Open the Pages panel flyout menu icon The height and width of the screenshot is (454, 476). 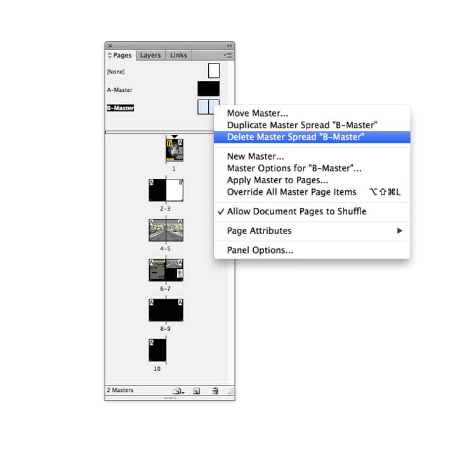tap(228, 55)
